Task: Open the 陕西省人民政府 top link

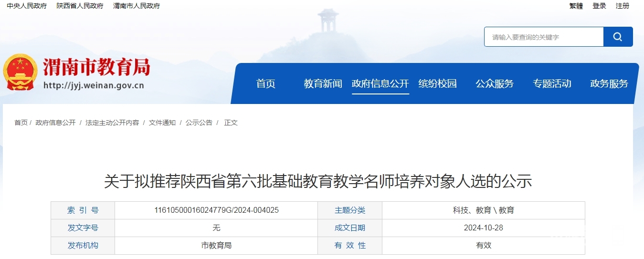Action: (80, 6)
